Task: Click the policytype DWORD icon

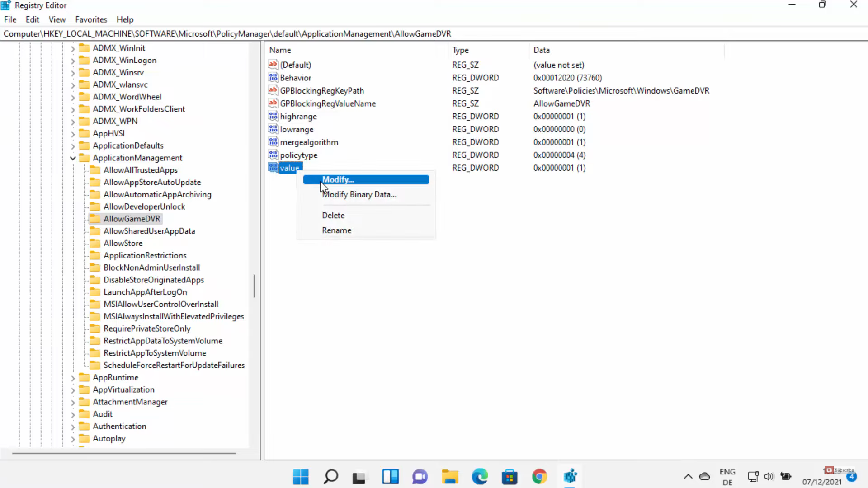Action: (273, 155)
